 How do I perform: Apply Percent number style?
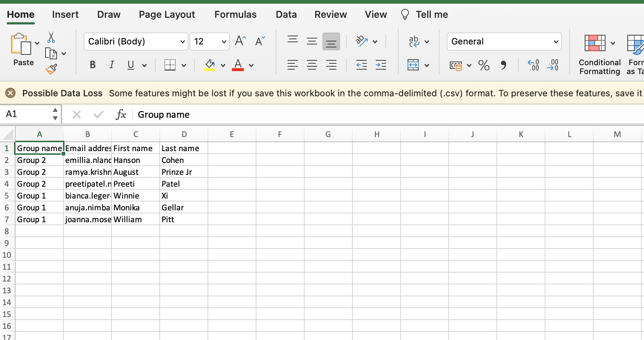[484, 66]
